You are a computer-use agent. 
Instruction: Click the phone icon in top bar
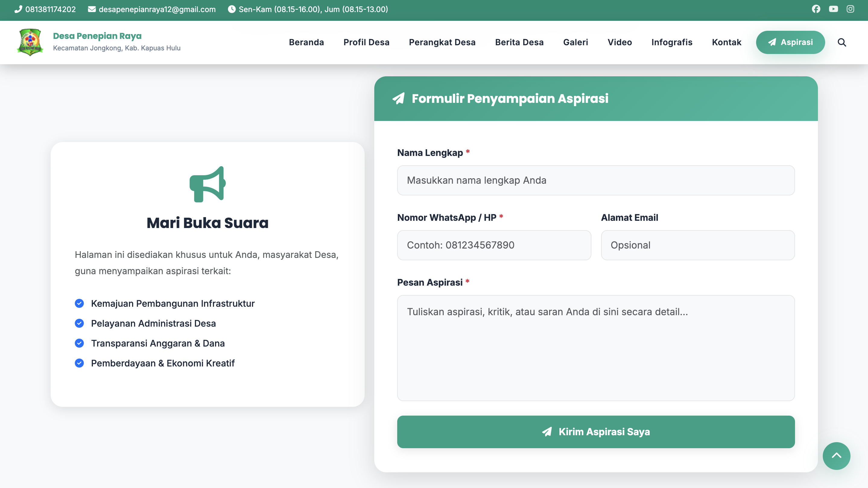pyautogui.click(x=18, y=9)
